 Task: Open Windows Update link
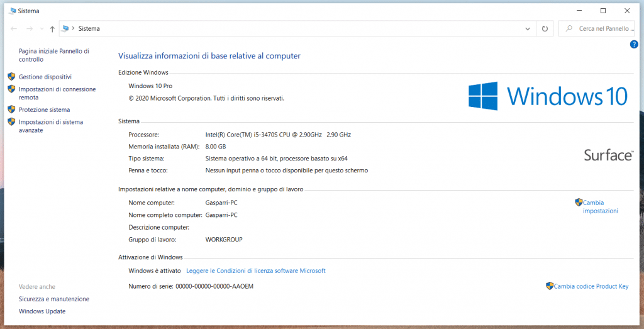[x=42, y=311]
